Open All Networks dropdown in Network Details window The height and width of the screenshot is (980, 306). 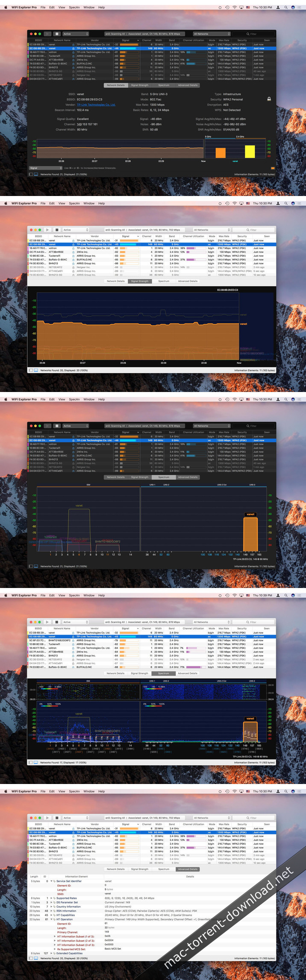coord(212,34)
